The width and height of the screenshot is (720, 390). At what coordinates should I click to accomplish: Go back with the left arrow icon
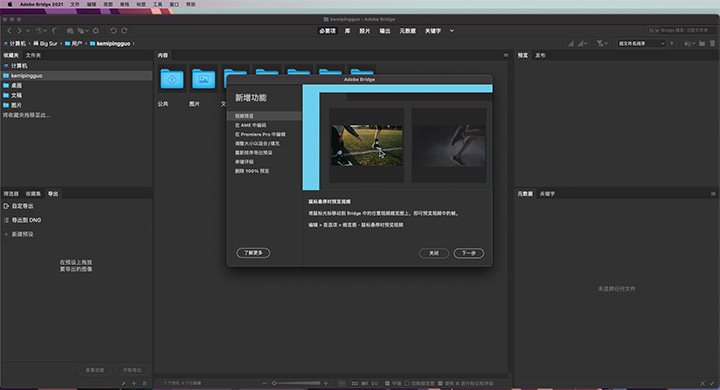[x=9, y=31]
